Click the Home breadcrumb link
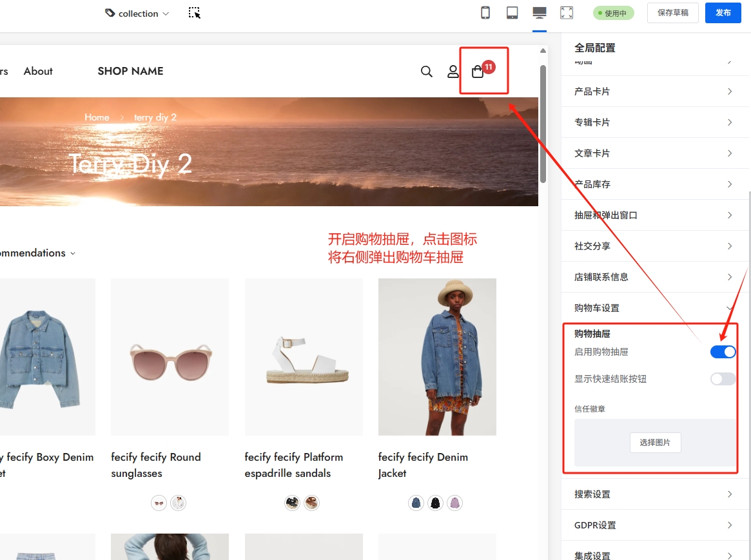This screenshot has width=751, height=560. [97, 117]
